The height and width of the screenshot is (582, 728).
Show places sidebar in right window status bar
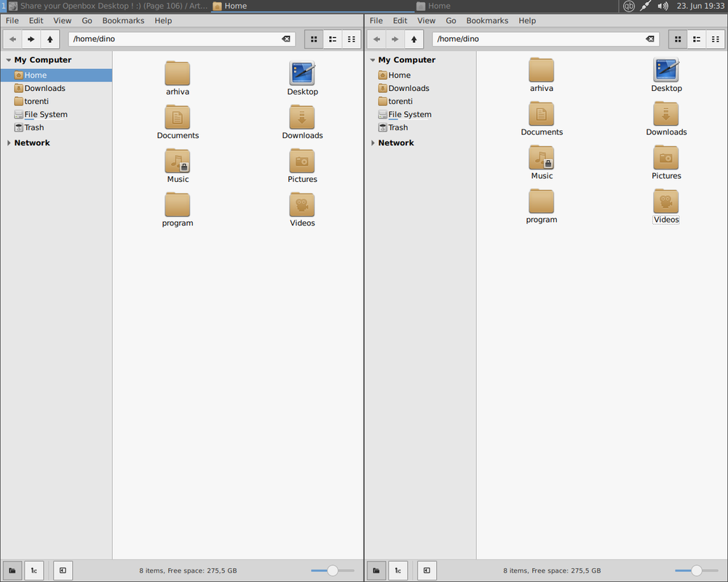coord(376,570)
